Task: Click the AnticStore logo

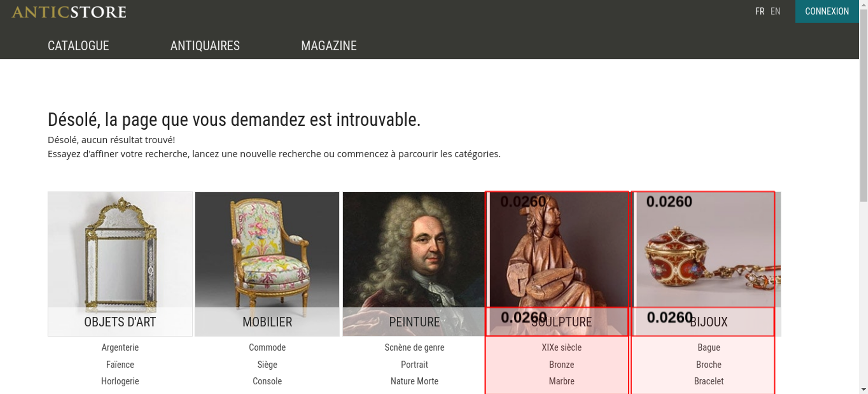Action: click(x=69, y=12)
